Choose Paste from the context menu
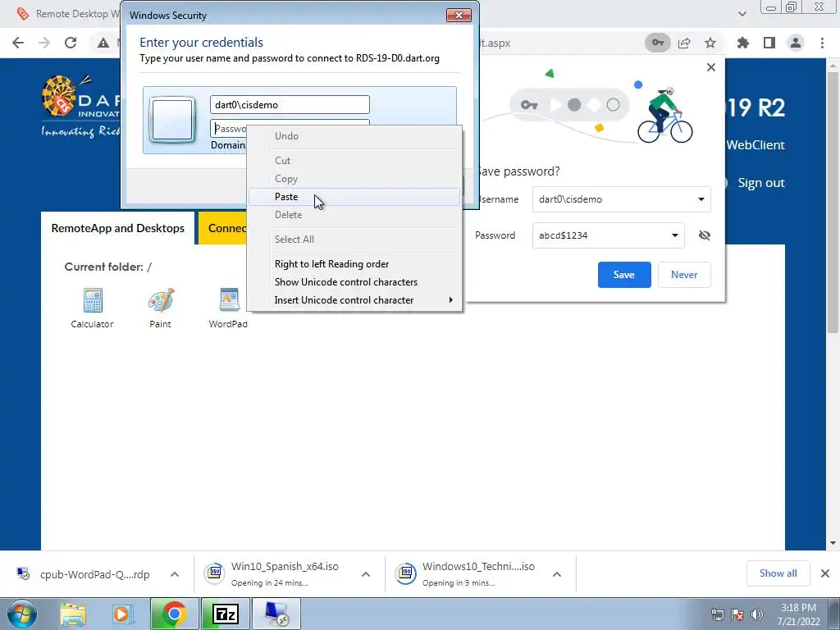Viewport: 840px width, 630px height. tap(354, 197)
